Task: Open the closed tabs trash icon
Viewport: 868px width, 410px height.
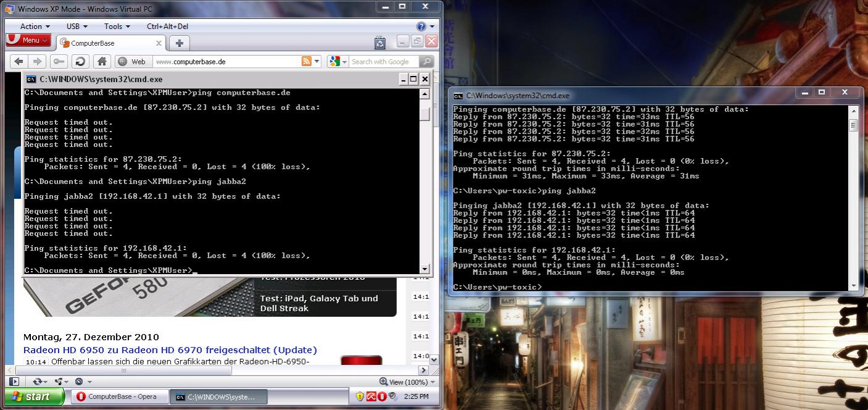Action: [x=380, y=43]
